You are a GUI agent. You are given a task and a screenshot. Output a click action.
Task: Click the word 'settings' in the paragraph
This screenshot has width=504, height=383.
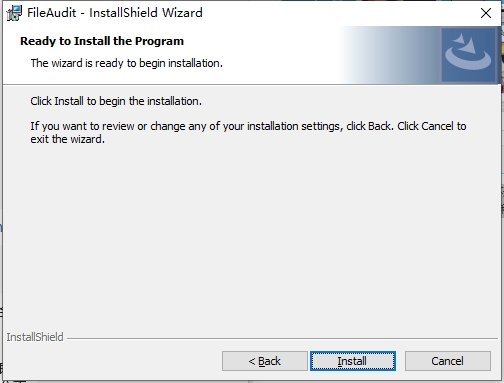click(320, 127)
